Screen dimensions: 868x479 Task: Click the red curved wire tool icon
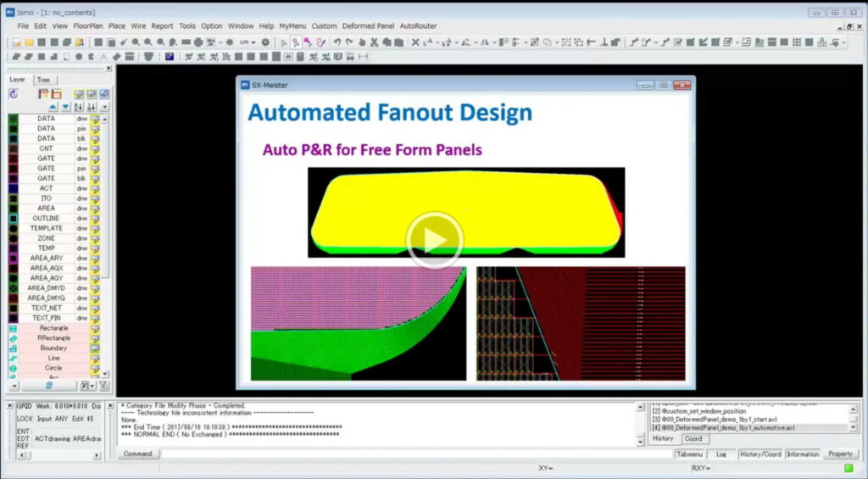point(320,42)
